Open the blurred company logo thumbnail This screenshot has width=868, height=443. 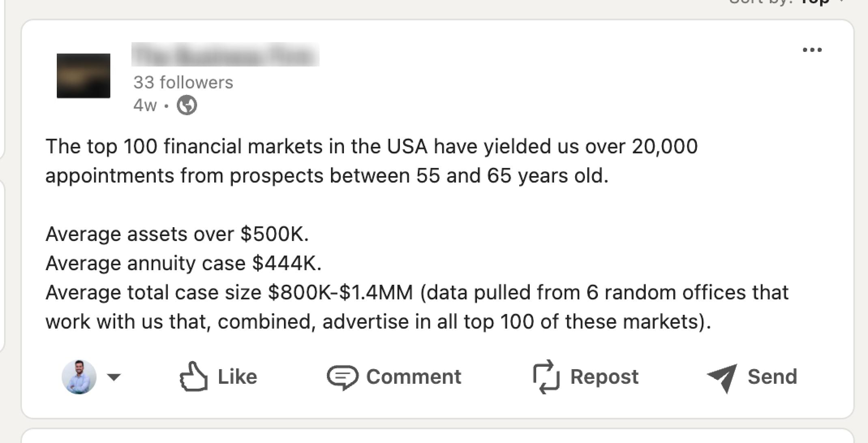pos(84,76)
